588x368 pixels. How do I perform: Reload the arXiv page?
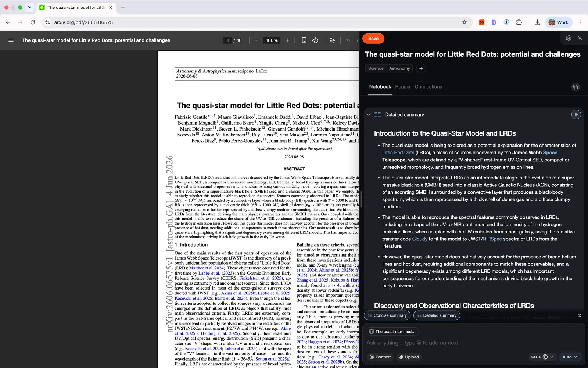[x=33, y=22]
